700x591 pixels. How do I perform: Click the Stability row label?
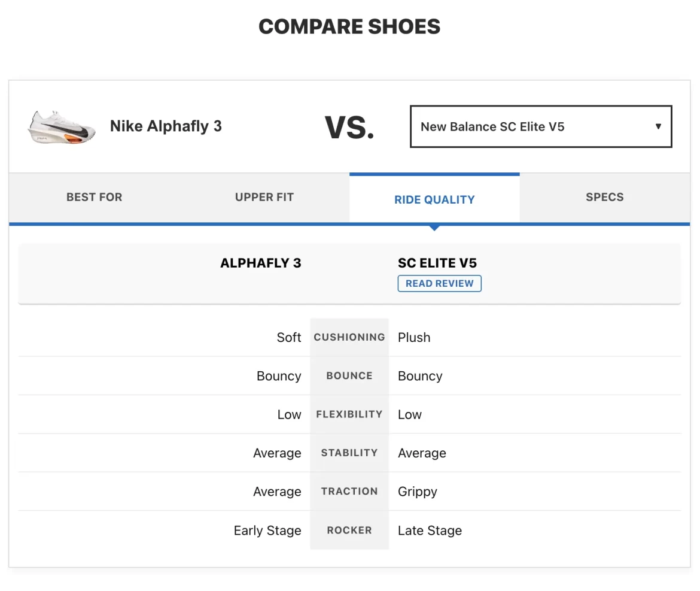pos(349,453)
